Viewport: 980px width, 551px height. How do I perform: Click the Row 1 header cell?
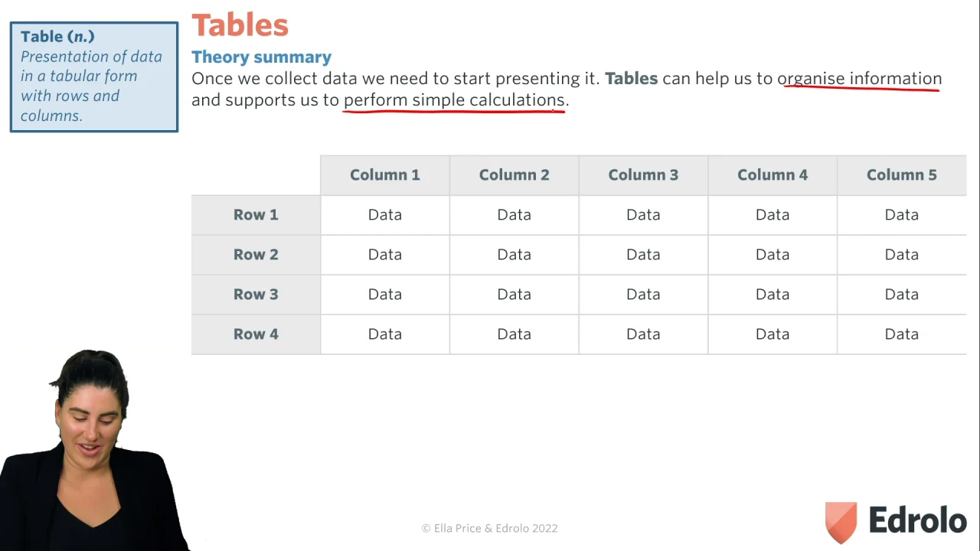pos(256,215)
